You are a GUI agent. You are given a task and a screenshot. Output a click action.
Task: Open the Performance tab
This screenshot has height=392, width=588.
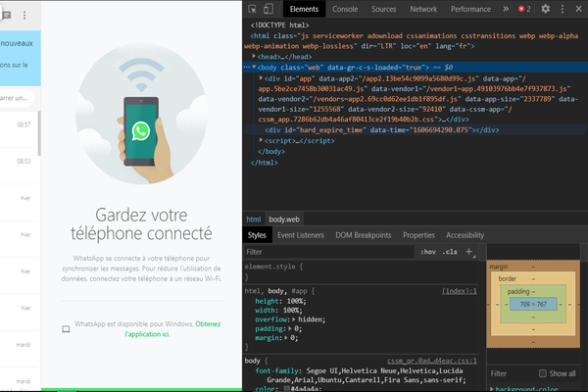[470, 9]
